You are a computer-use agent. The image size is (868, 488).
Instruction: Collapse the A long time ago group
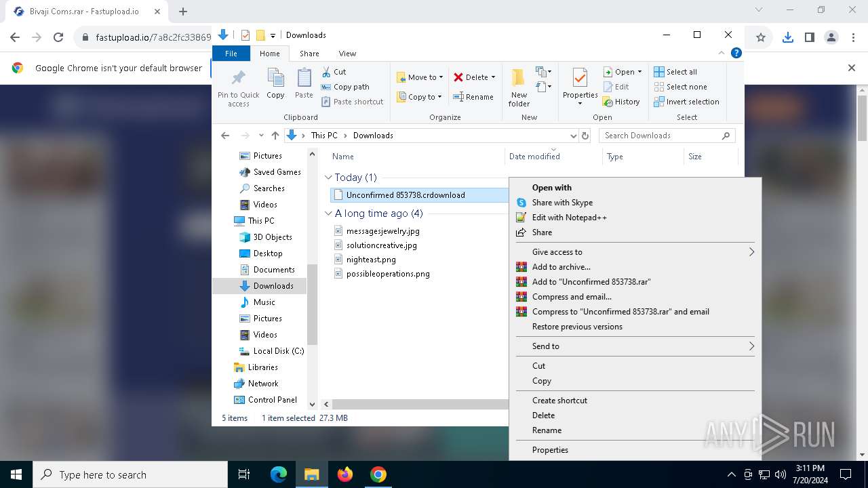pyautogui.click(x=329, y=213)
